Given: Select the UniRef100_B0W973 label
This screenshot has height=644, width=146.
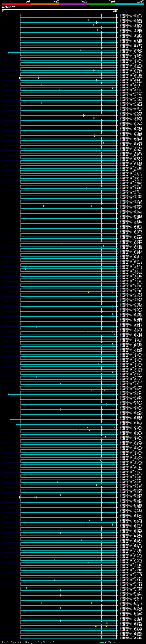Looking at the screenshot, I should [x=131, y=615].
